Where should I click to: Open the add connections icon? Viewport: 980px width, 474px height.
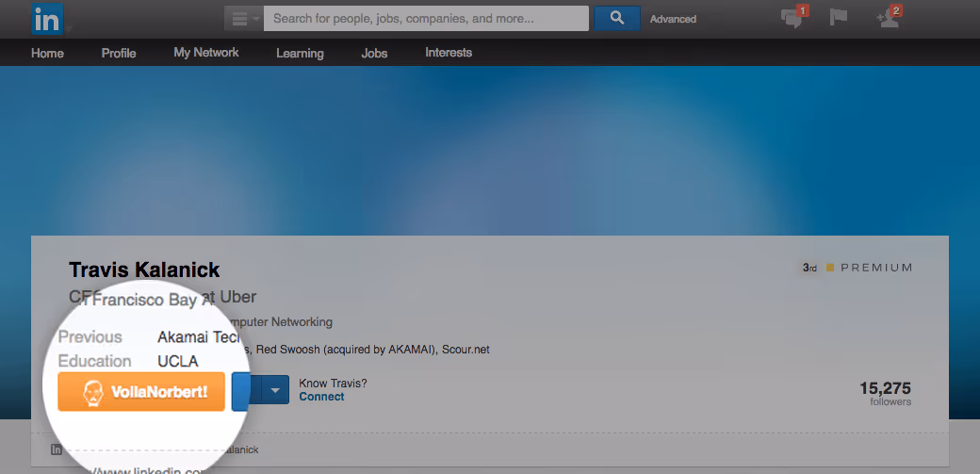(x=889, y=18)
